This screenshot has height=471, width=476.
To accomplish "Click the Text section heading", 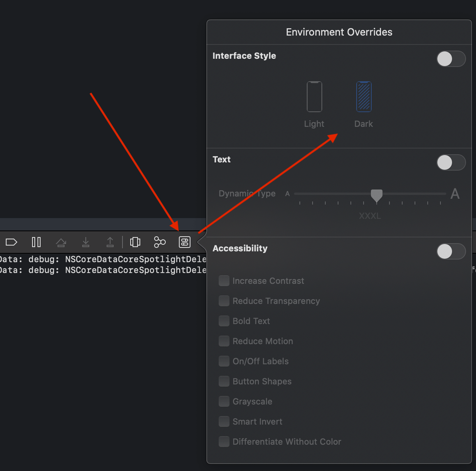I will (221, 159).
